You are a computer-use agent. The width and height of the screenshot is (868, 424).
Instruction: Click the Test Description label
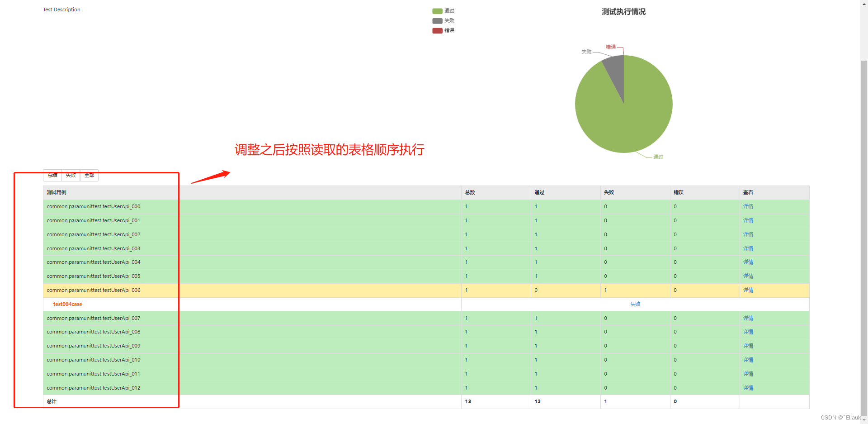click(x=61, y=10)
